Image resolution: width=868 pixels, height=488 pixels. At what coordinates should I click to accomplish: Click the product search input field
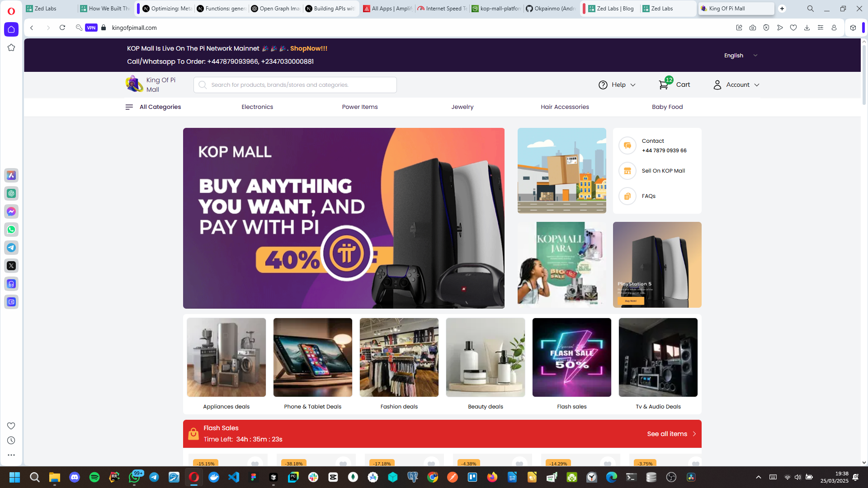[295, 85]
